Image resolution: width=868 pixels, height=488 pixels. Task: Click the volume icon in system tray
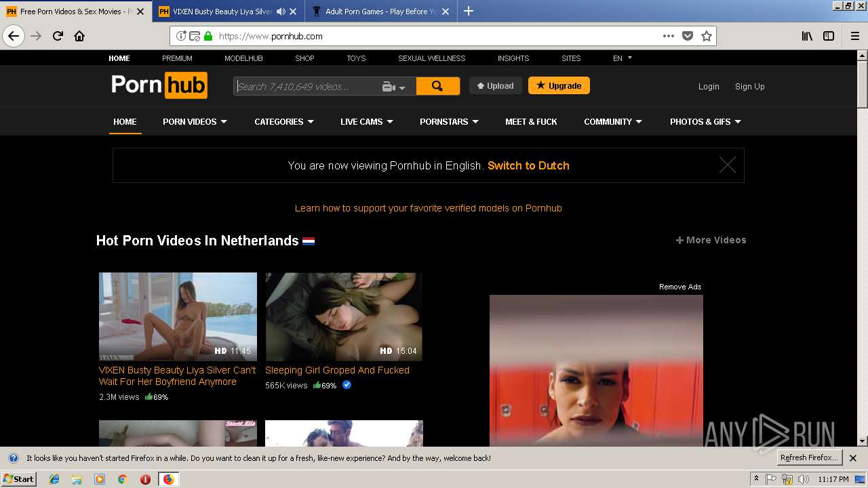(803, 479)
